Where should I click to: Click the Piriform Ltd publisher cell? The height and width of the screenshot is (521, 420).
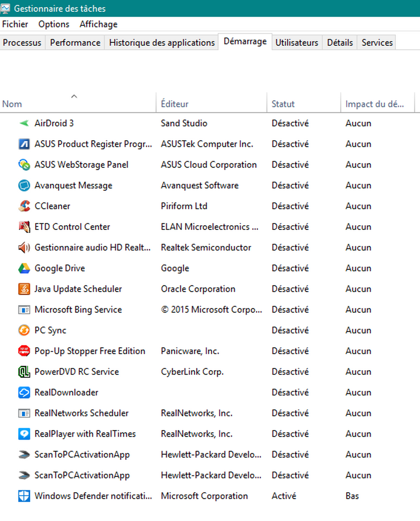click(184, 206)
